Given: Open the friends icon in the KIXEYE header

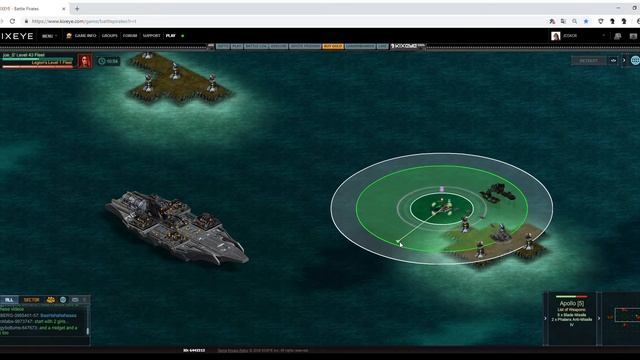Looking at the screenshot, I should tap(618, 36).
